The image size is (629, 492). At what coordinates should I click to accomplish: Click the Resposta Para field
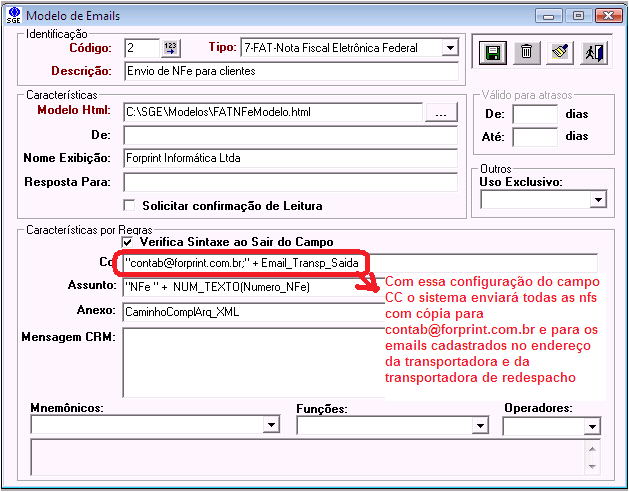pyautogui.click(x=290, y=182)
